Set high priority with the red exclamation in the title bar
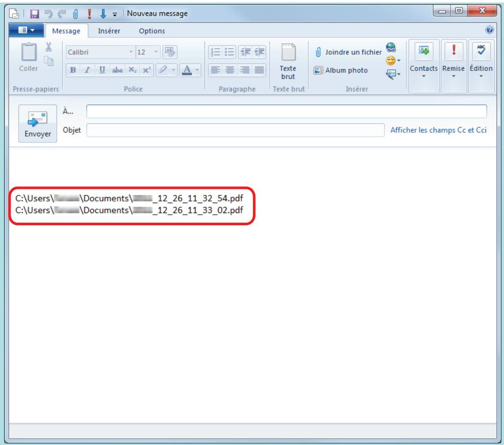This screenshot has width=504, height=445. (90, 14)
